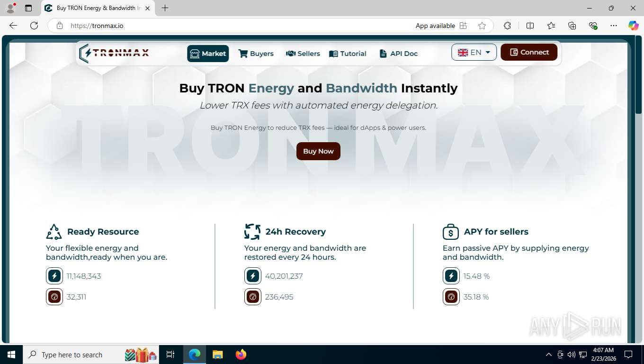Open tab actions menu
The height and width of the screenshot is (364, 644).
28,8
